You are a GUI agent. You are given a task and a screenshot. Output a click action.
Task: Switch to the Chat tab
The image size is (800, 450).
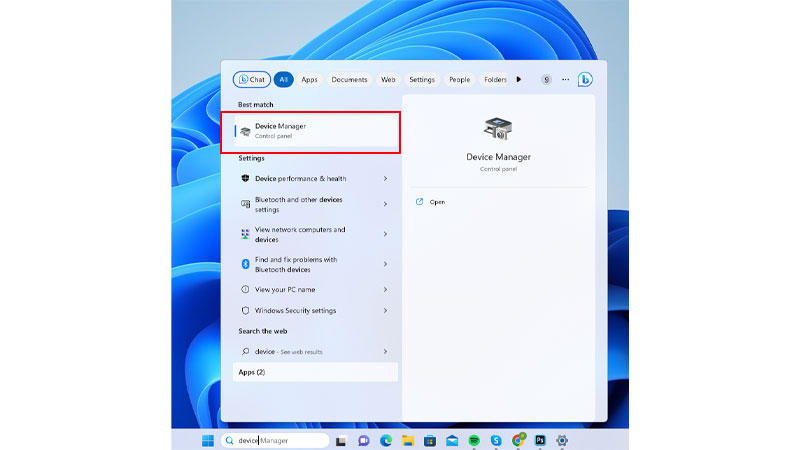(x=252, y=80)
